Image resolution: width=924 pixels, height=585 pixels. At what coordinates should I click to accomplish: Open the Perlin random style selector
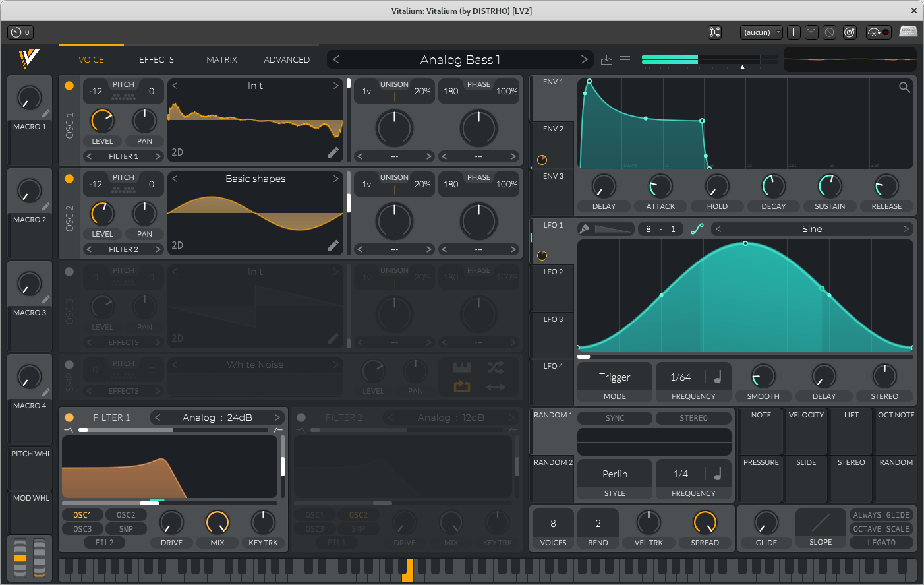coord(615,474)
